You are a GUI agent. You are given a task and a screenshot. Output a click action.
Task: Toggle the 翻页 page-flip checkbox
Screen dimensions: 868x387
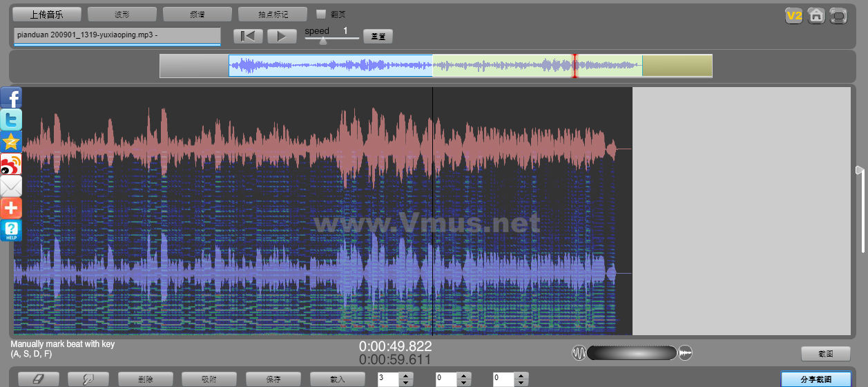coord(321,14)
